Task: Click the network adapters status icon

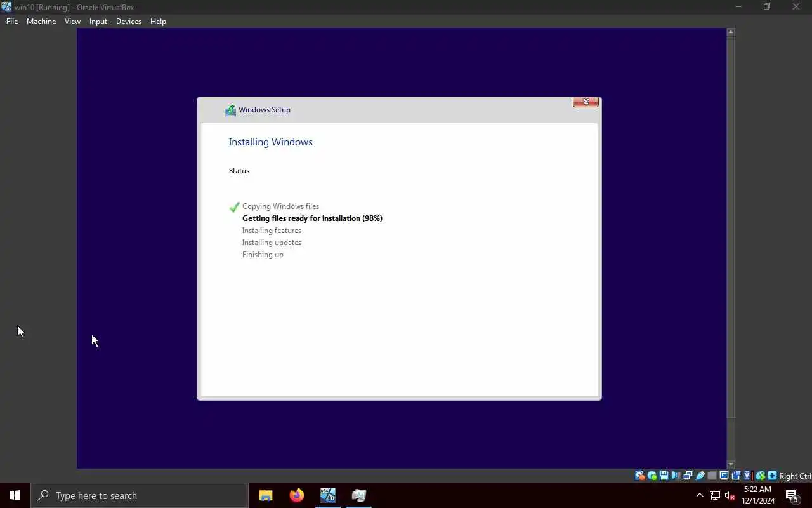Action: click(x=688, y=476)
